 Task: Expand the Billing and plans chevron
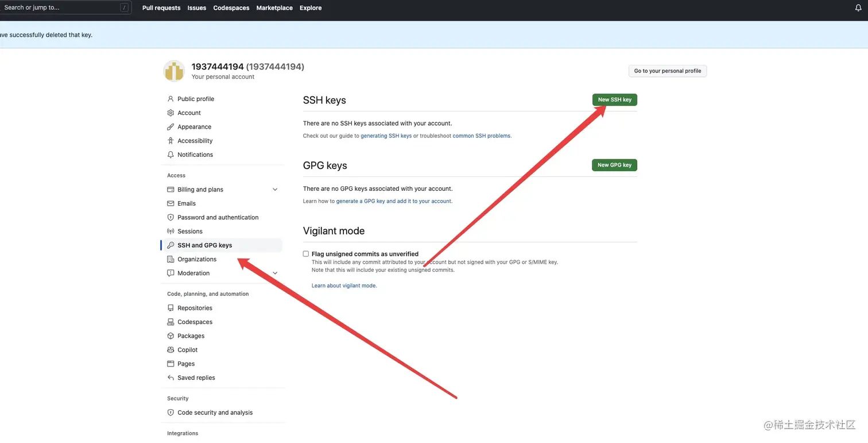[275, 190]
